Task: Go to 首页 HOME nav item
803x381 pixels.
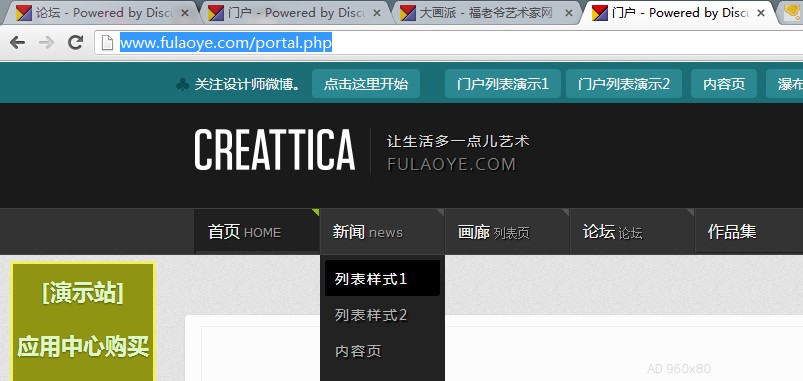Action: click(x=257, y=232)
